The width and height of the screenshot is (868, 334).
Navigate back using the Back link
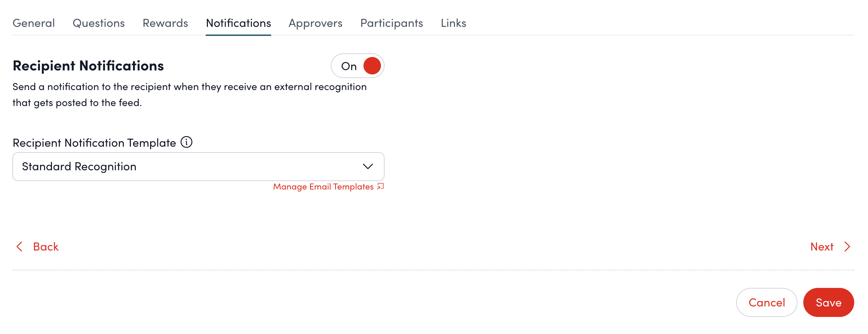pyautogui.click(x=45, y=247)
